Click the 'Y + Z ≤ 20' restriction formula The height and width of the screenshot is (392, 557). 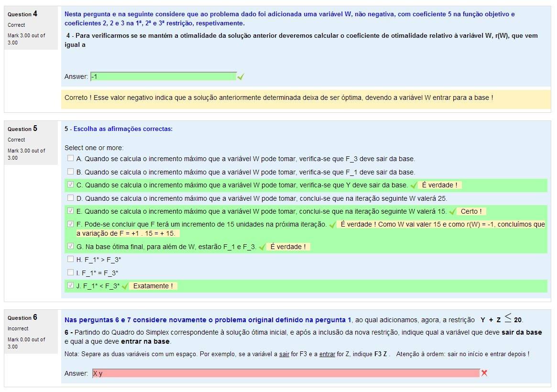point(501,318)
